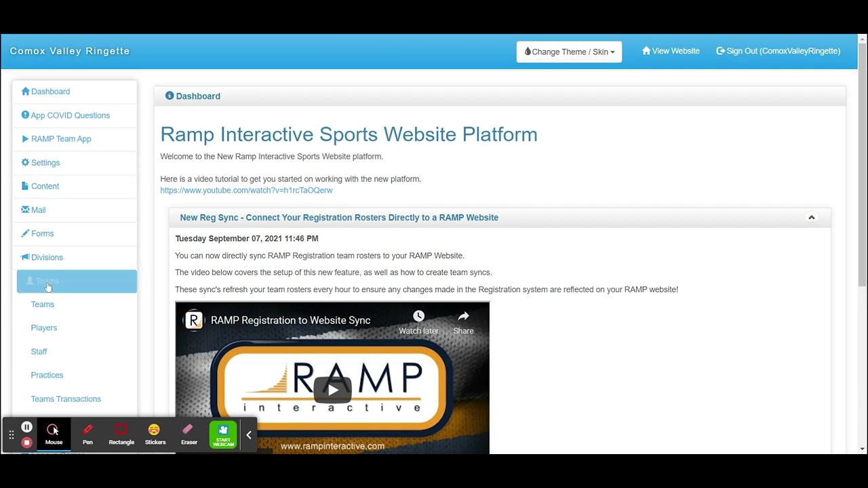
Task: Click the RAMP channel logo in video
Action: [x=194, y=320]
